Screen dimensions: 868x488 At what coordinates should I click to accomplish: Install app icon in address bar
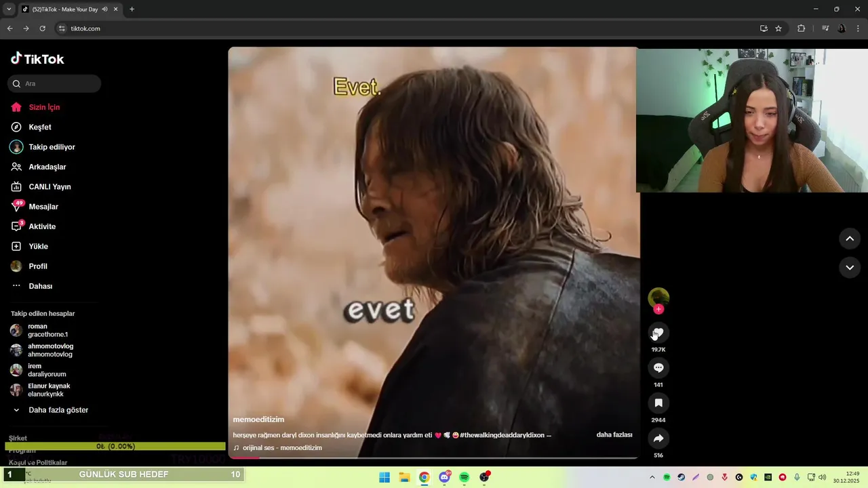point(764,28)
